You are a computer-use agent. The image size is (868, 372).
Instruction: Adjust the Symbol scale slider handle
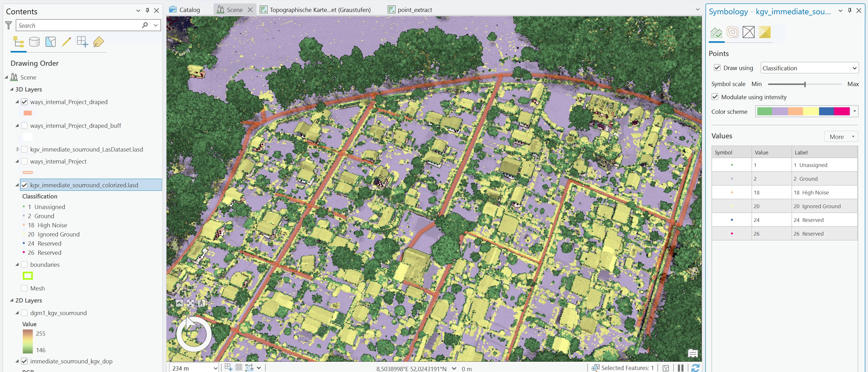(x=805, y=84)
